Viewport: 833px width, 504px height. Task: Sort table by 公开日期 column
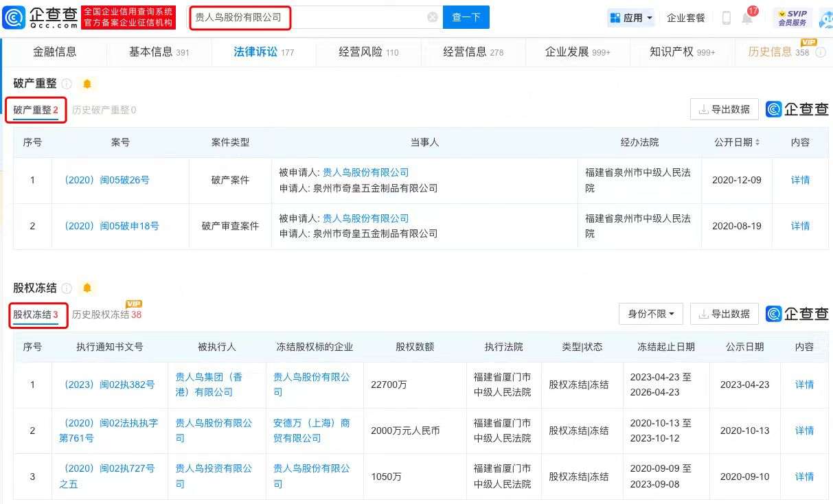point(737,142)
